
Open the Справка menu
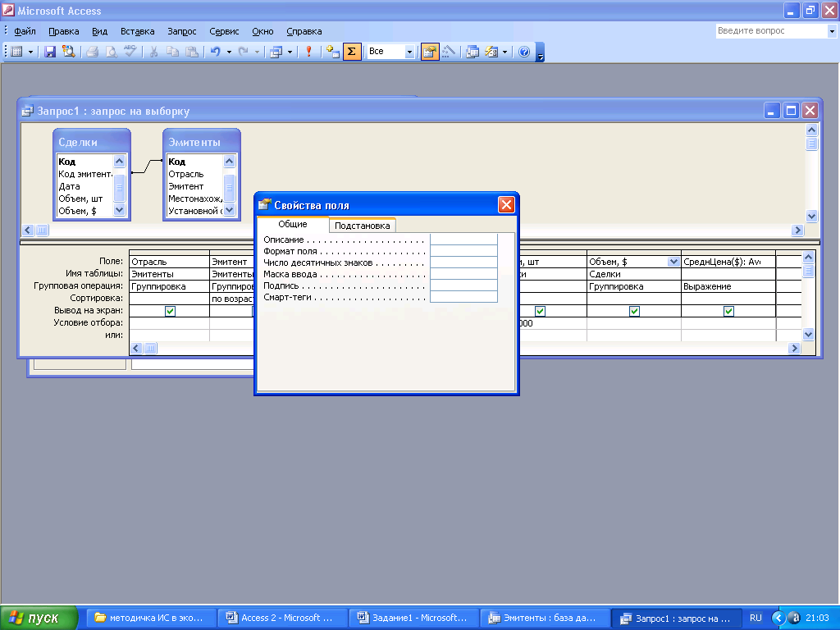tap(304, 31)
